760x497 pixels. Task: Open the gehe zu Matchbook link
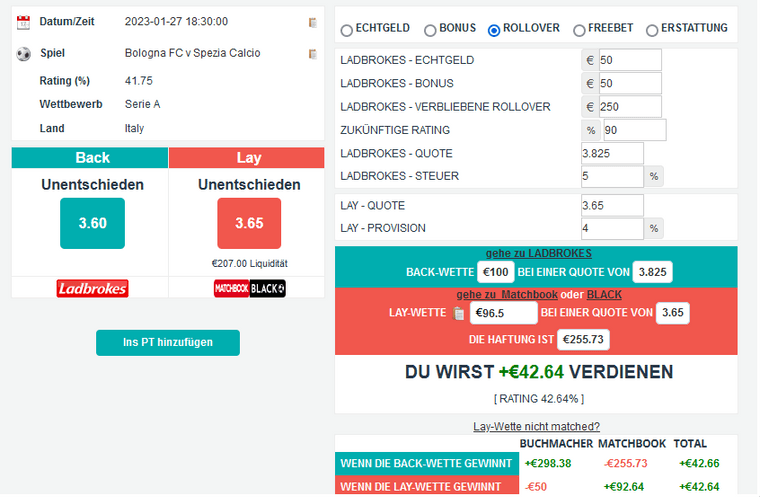click(x=507, y=295)
